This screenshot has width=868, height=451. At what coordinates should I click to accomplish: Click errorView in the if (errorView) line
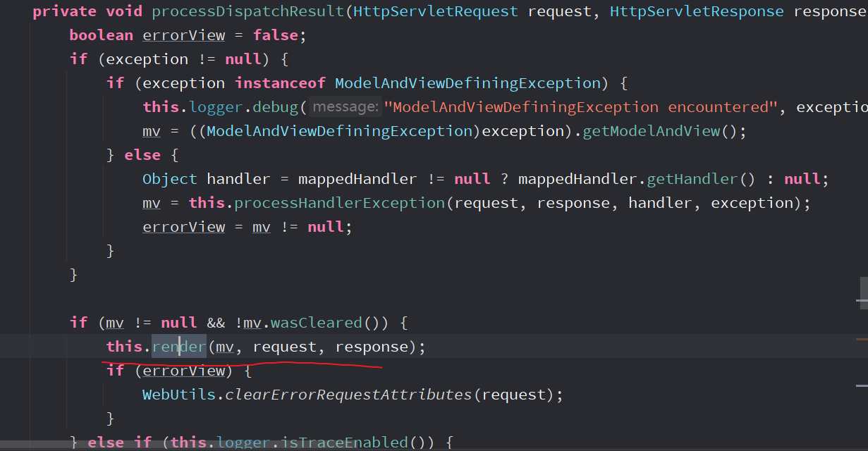point(184,371)
